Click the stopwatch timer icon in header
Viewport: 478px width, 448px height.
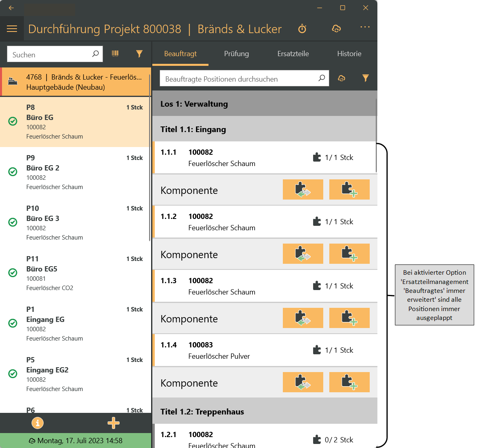(x=302, y=29)
